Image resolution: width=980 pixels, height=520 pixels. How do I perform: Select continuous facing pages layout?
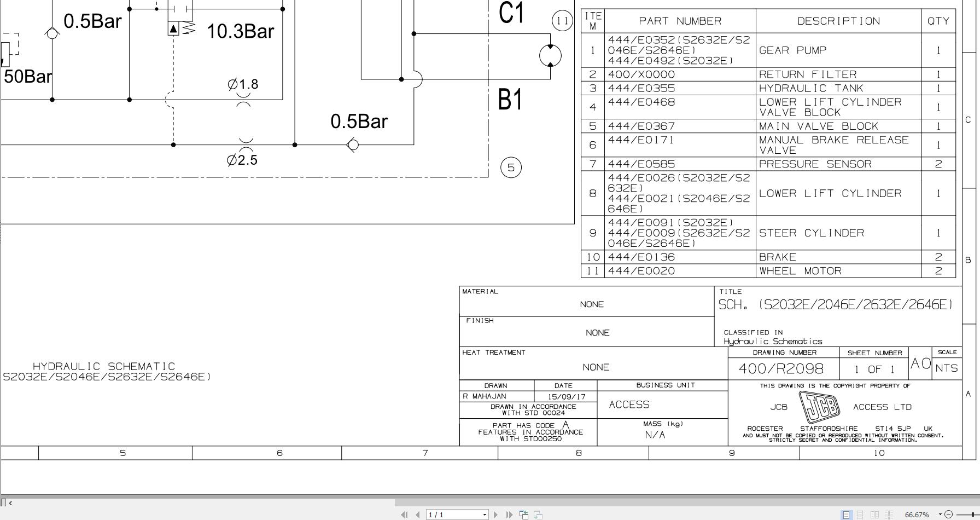click(x=889, y=515)
